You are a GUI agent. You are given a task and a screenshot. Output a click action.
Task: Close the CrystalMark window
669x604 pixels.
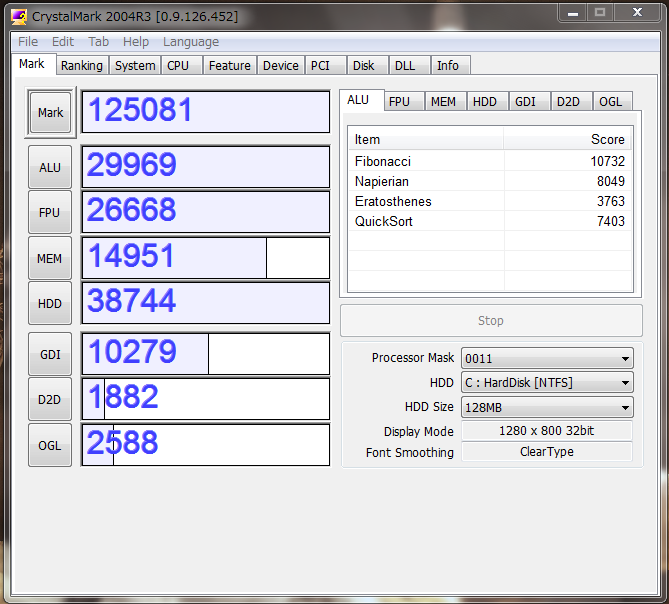pyautogui.click(x=637, y=13)
